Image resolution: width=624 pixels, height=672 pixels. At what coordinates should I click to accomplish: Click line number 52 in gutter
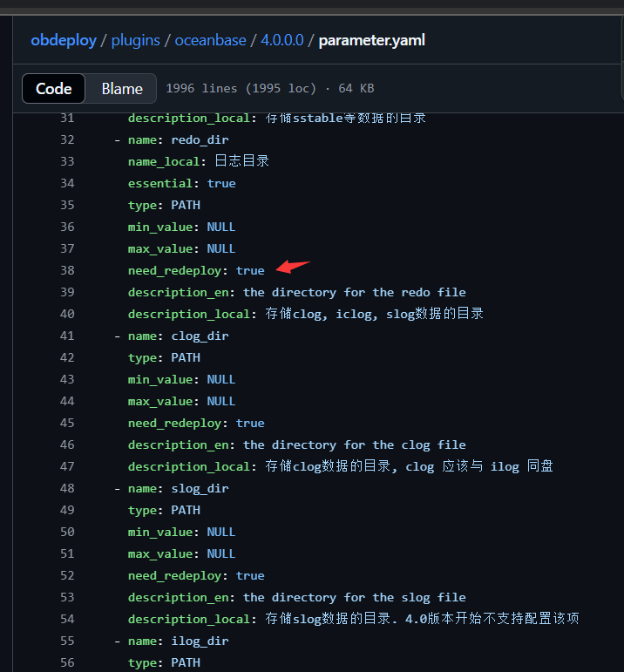click(x=67, y=575)
